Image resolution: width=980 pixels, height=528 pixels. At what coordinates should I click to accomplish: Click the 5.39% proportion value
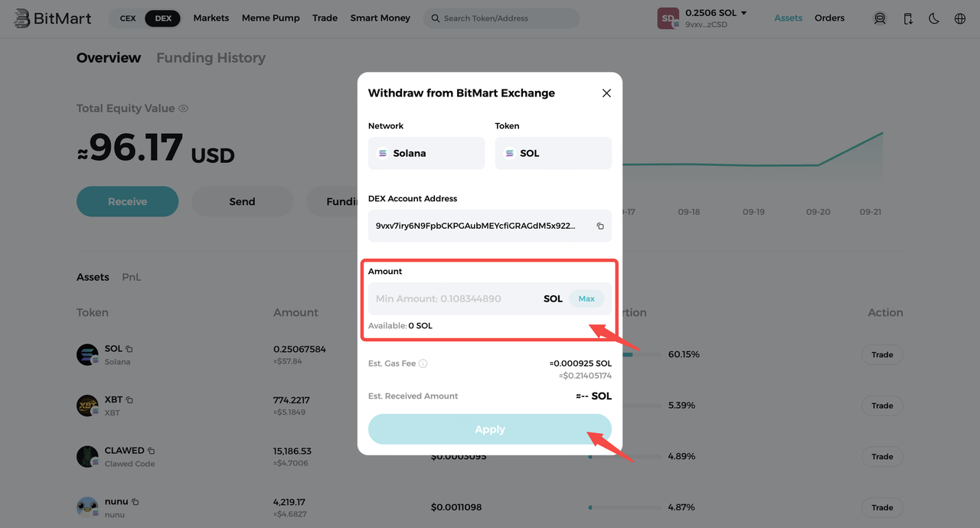681,406
